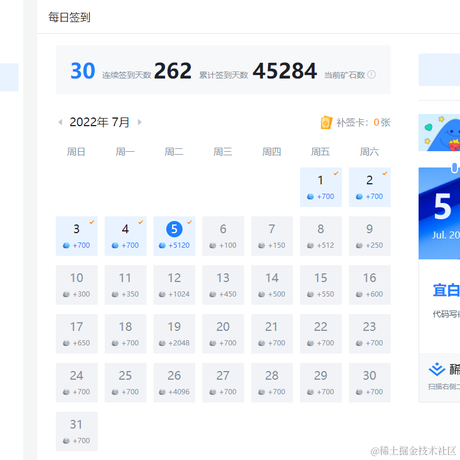Select day 9 with +250 reward
460x460 pixels.
point(370,236)
